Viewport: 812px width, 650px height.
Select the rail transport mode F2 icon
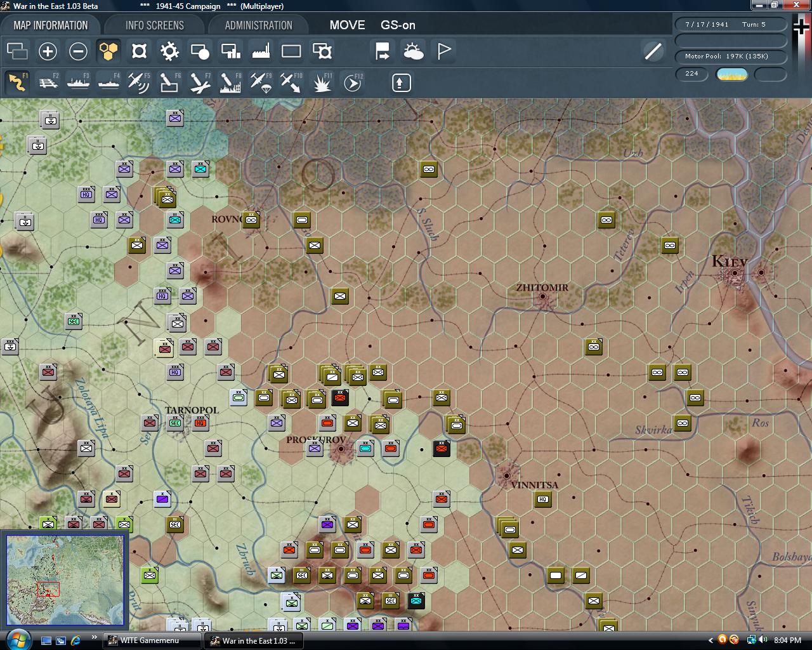click(x=48, y=83)
